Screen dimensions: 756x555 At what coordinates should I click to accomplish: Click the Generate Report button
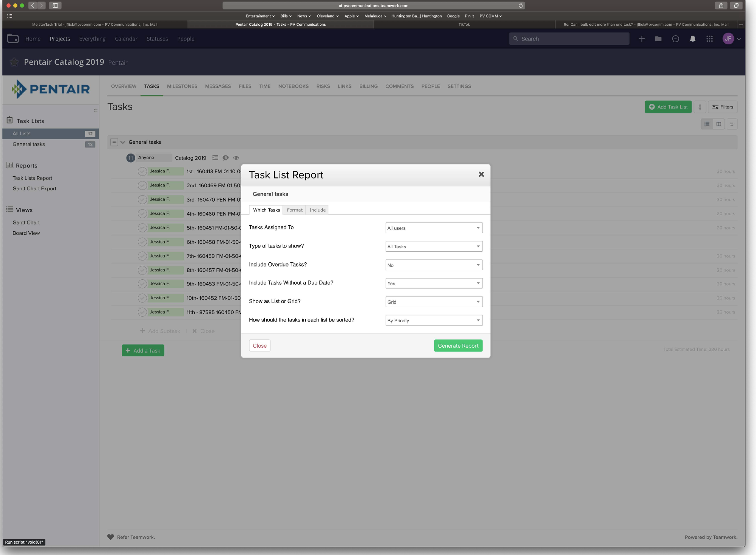(x=458, y=346)
